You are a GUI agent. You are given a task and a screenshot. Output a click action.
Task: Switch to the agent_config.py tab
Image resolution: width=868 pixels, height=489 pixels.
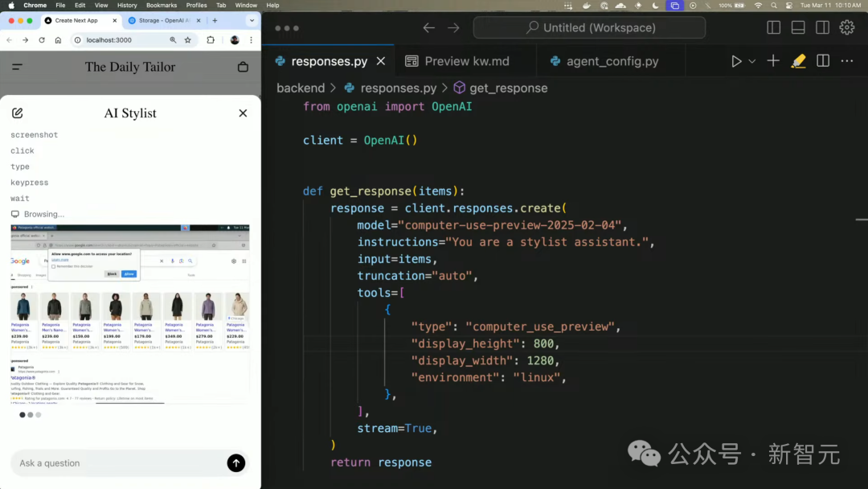point(611,60)
